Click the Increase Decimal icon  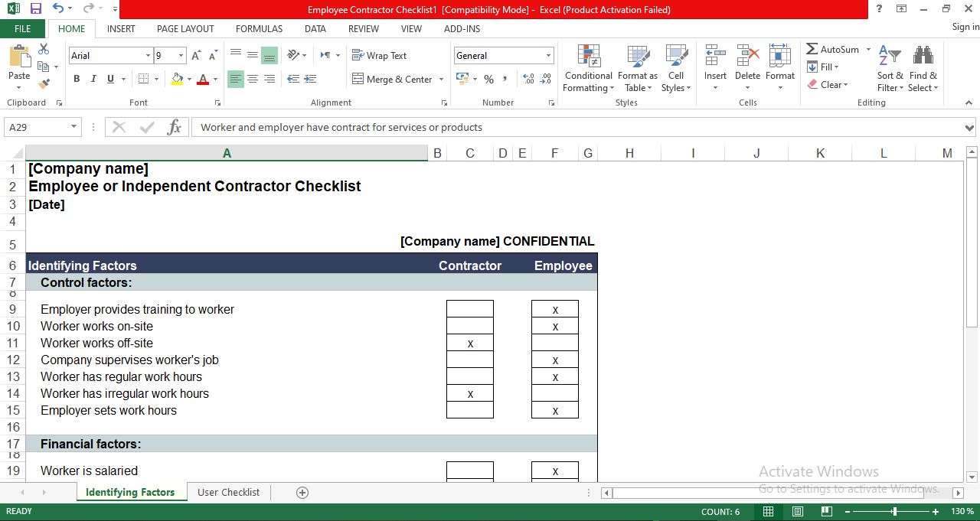pyautogui.click(x=528, y=77)
